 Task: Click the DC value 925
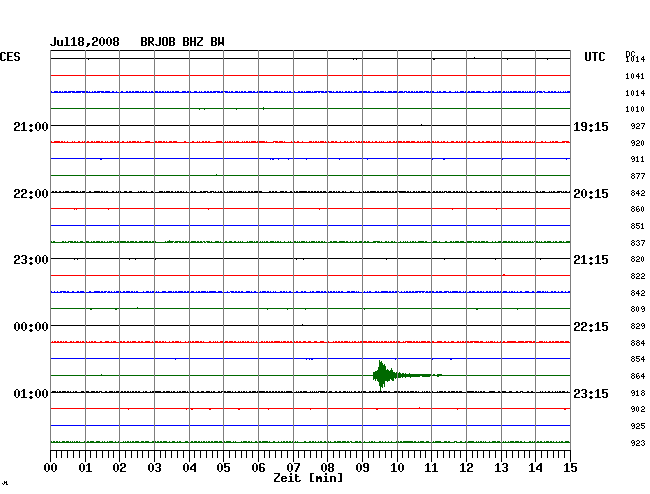point(638,426)
